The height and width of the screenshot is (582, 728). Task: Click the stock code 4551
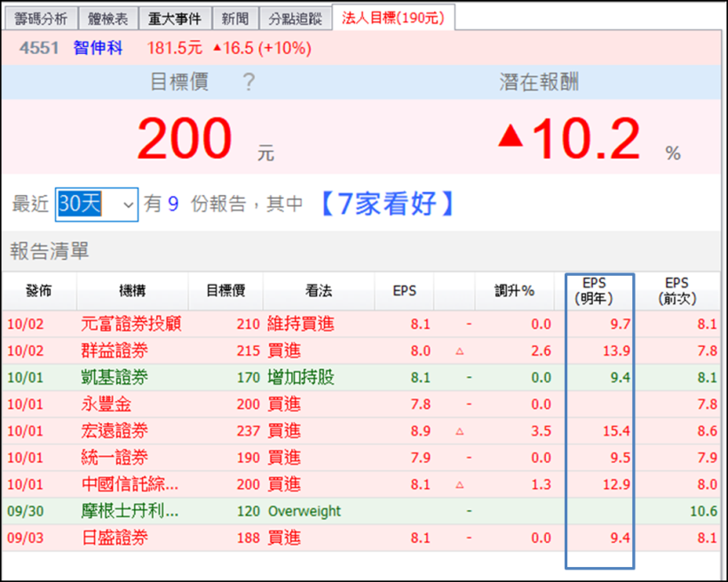39,48
